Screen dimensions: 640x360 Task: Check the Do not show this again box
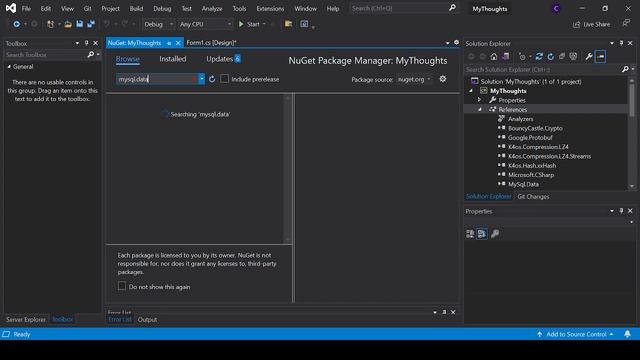(x=122, y=286)
